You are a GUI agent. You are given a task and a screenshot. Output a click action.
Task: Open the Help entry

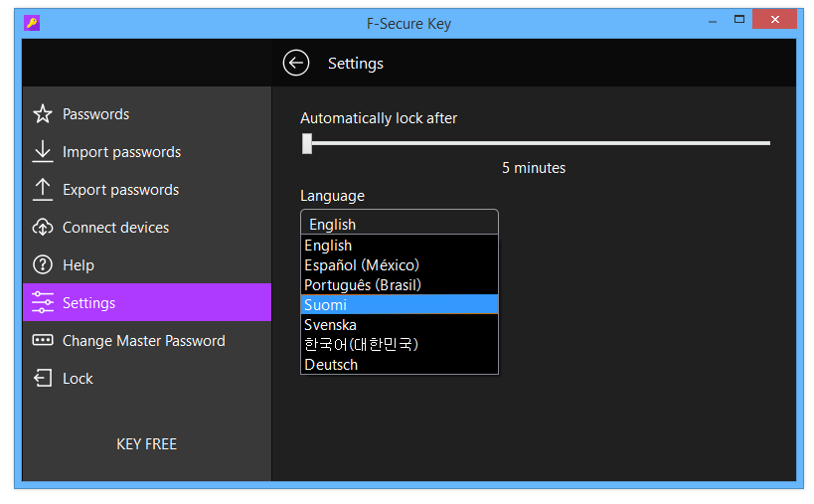147,264
